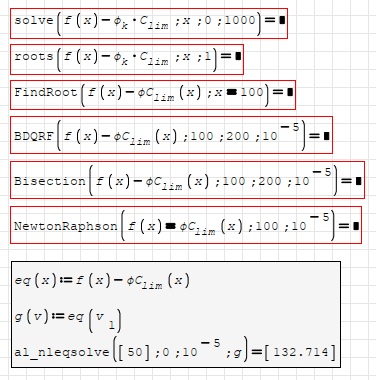Click the 132.714 result value
Viewport: 376px width, 380px height.
(301, 352)
